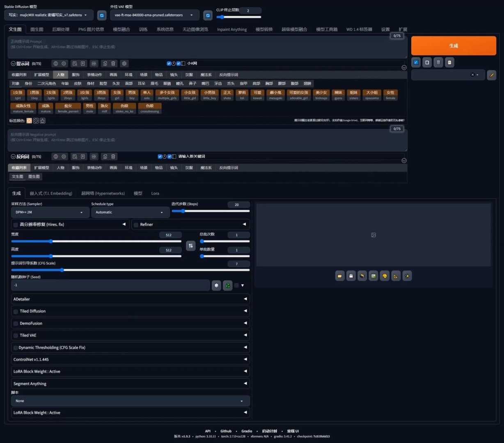Screen dimensions: 504x443
Task: Switch to the 图生图 main tab
Action: click(37, 30)
